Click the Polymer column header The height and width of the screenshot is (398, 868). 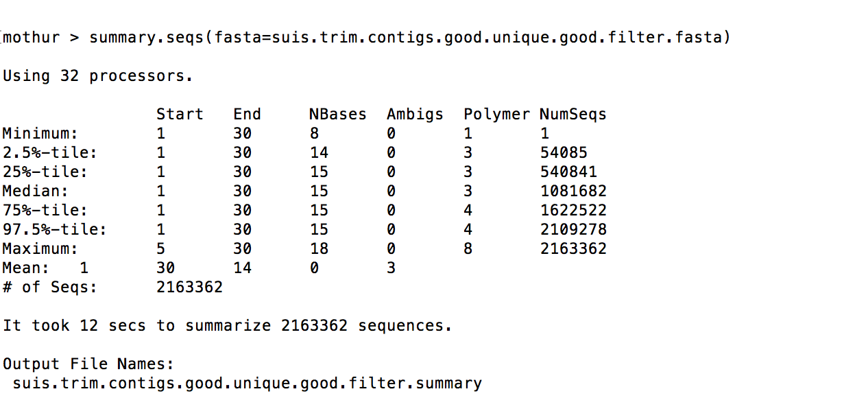pyautogui.click(x=496, y=114)
